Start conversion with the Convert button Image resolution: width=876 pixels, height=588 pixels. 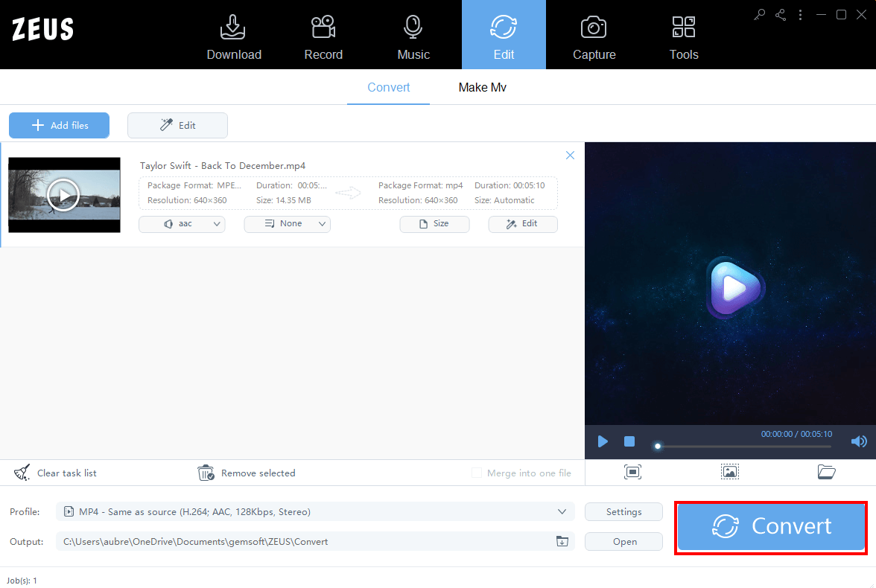[x=771, y=526]
